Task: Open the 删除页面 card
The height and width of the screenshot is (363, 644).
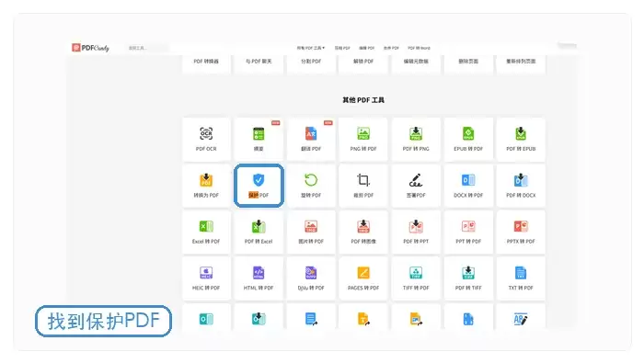Action: (x=468, y=63)
